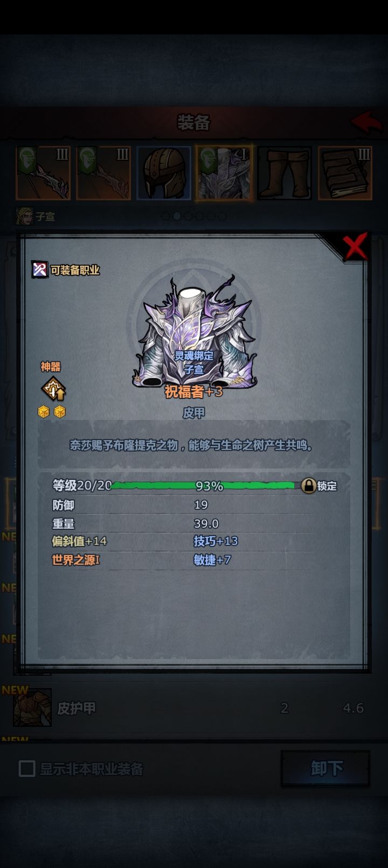Close the item detail popup with red X
This screenshot has width=388, height=868.
pos(356,247)
